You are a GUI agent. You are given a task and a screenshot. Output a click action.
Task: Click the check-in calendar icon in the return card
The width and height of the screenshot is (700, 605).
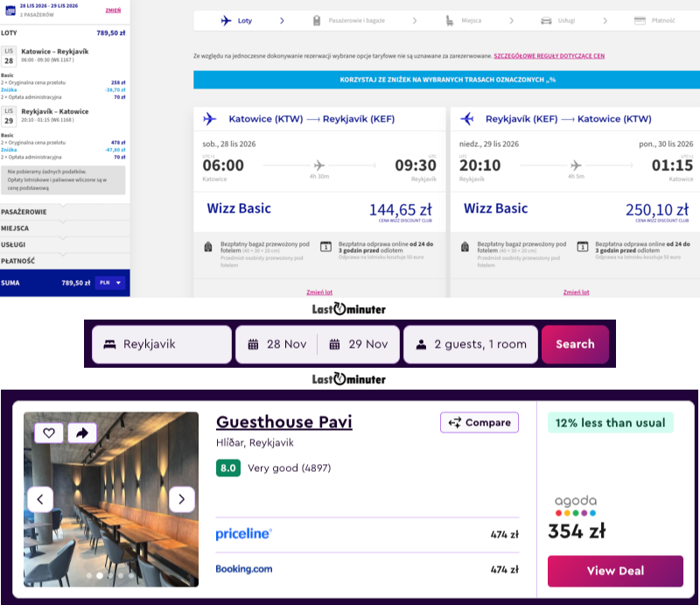[x=583, y=246]
